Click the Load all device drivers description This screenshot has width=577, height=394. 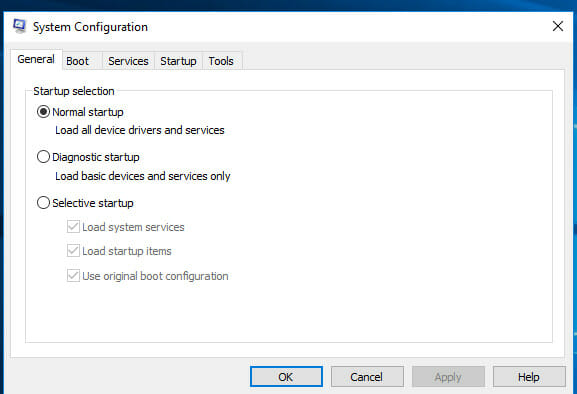pos(139,130)
